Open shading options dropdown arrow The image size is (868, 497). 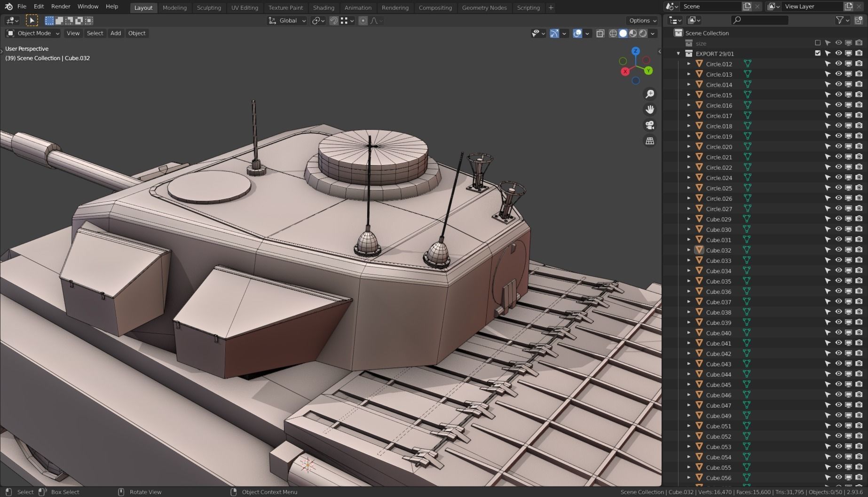[x=653, y=33]
